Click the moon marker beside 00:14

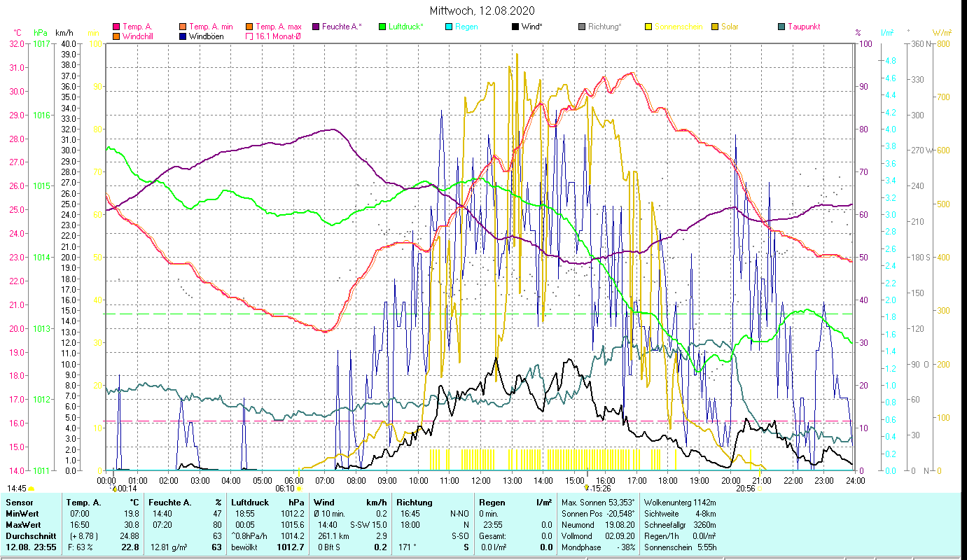115,488
